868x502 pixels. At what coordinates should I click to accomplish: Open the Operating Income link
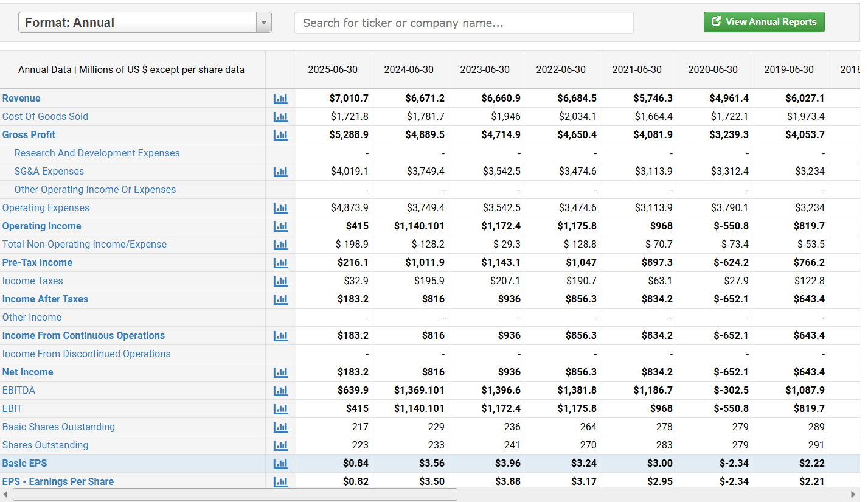click(x=41, y=226)
